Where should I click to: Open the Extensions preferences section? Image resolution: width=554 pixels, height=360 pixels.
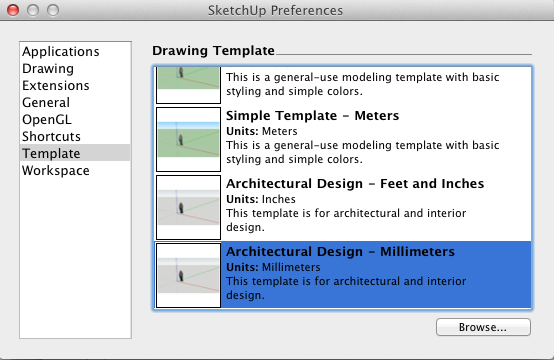pyautogui.click(x=55, y=85)
